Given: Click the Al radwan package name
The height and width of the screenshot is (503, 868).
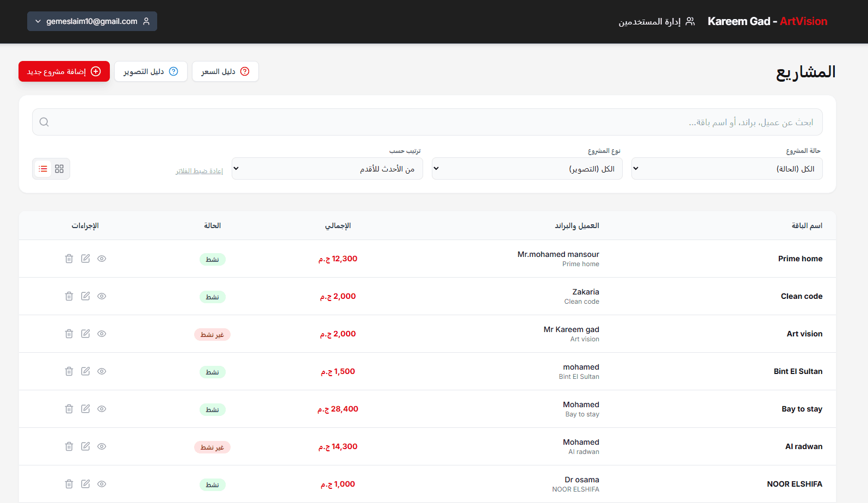Looking at the screenshot, I should pyautogui.click(x=804, y=446).
